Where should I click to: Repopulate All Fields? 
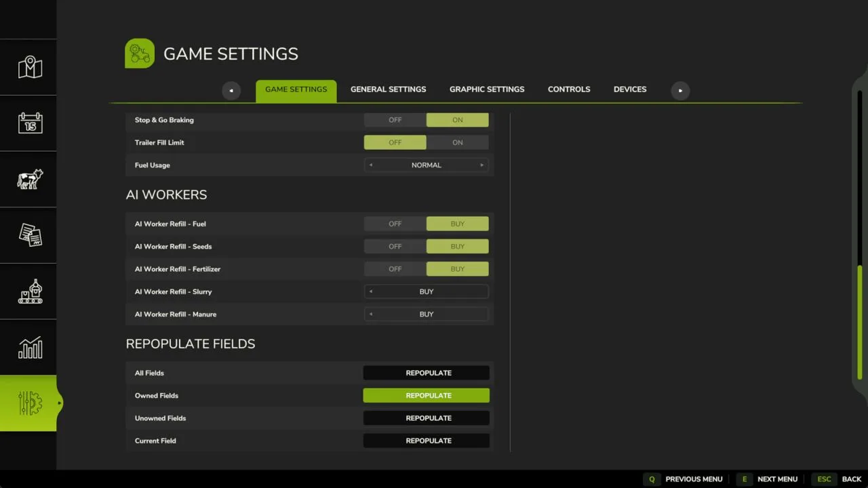[427, 373]
